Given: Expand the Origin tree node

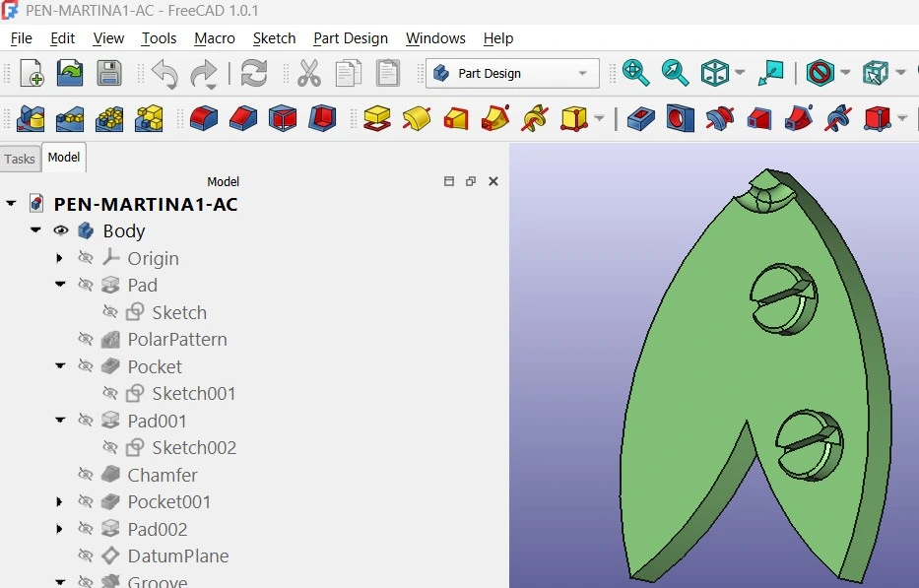Looking at the screenshot, I should (x=60, y=259).
